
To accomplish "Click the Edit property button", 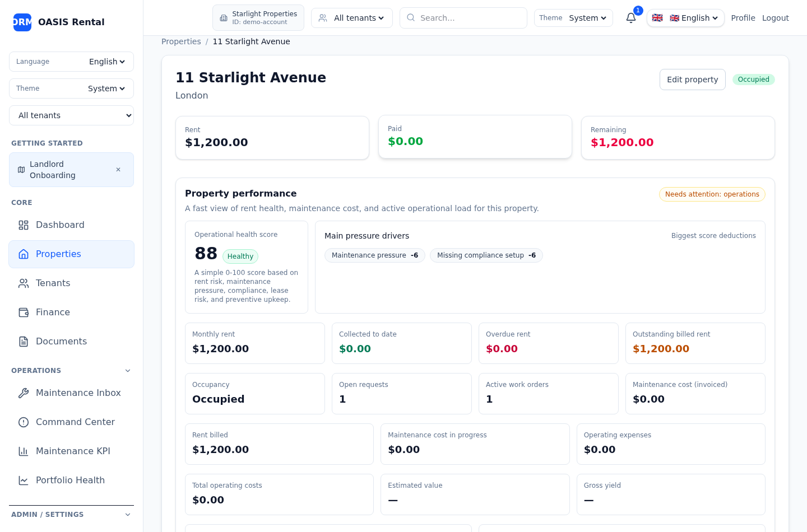I will pos(692,80).
